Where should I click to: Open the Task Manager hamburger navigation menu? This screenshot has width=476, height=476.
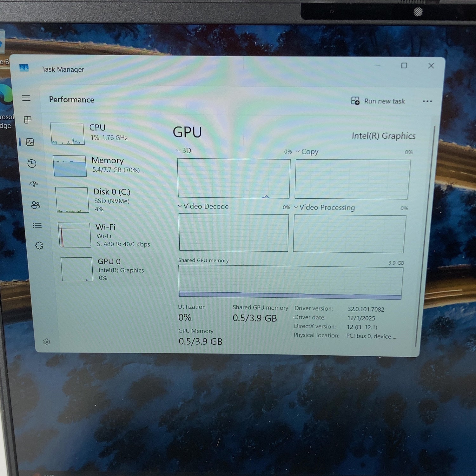[26, 98]
